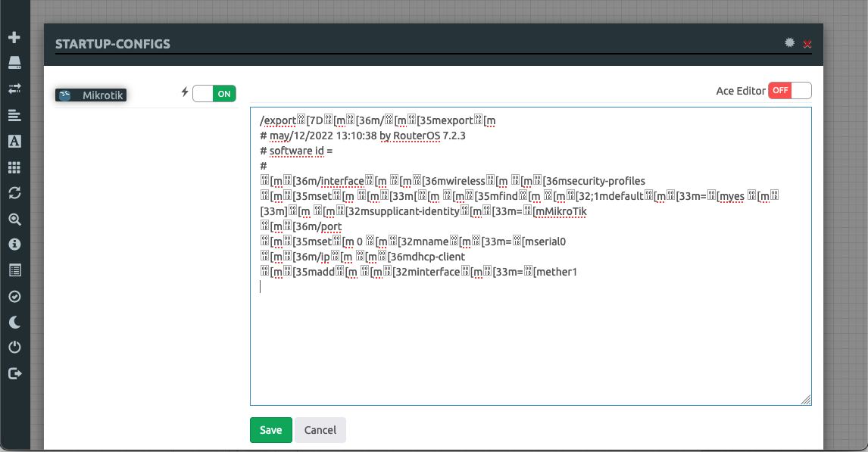Click the '/port' config line
The width and height of the screenshot is (868, 452).
point(301,226)
